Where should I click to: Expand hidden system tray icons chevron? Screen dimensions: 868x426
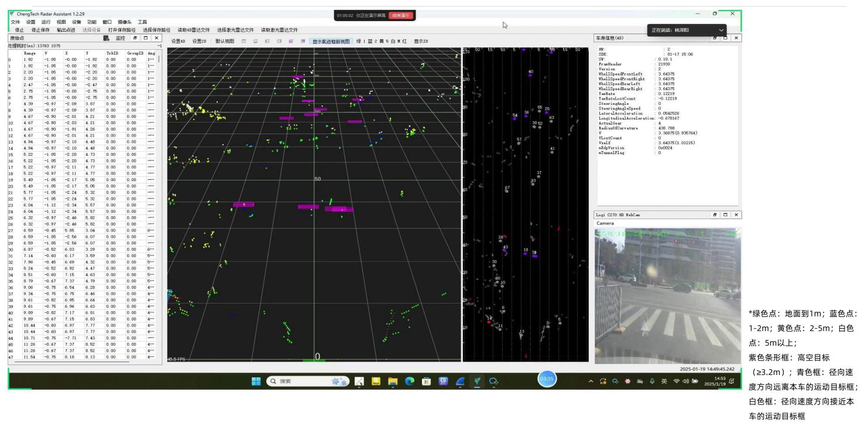592,381
